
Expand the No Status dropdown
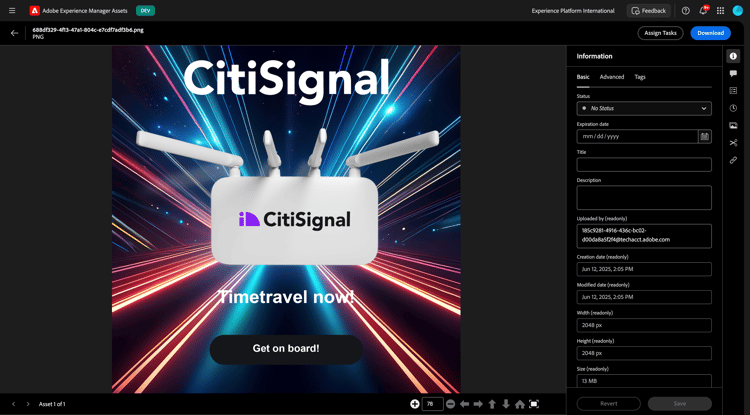click(644, 109)
